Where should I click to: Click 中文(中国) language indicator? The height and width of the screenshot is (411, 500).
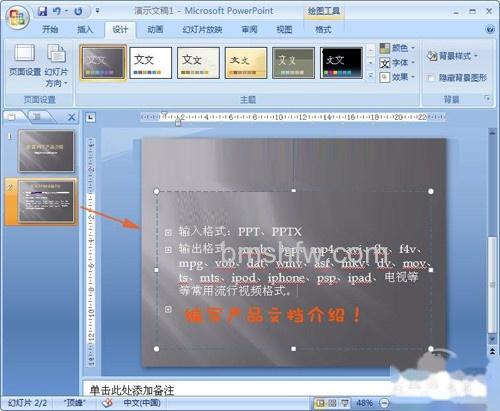[x=142, y=403]
